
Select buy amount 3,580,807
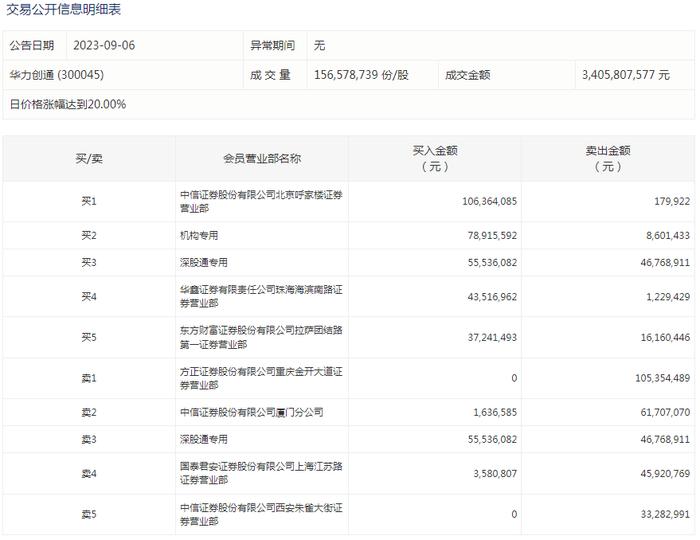(x=495, y=474)
